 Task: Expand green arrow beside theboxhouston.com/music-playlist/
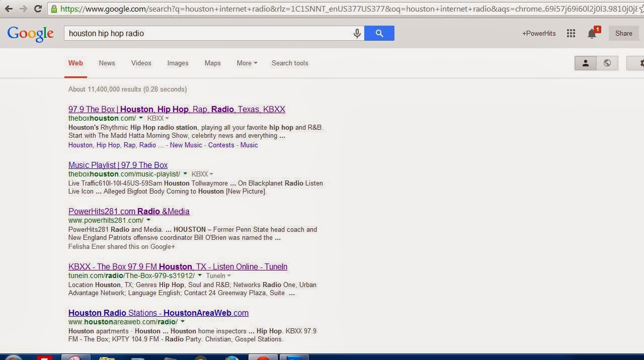(185, 174)
